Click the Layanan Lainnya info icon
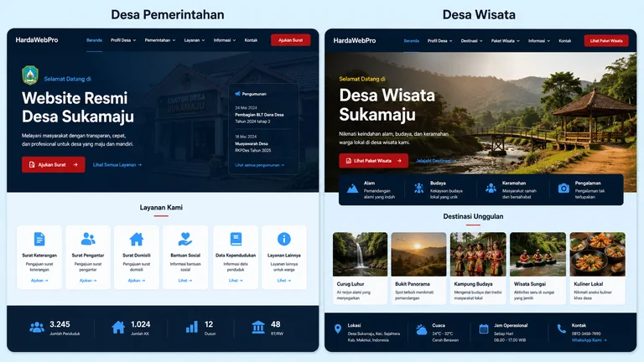This screenshot has width=644, height=362. 283,239
